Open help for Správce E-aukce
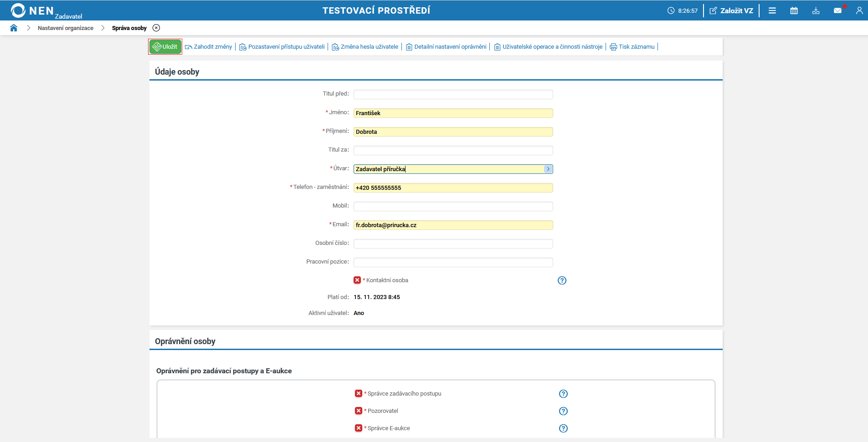This screenshot has height=442, width=868. (563, 428)
